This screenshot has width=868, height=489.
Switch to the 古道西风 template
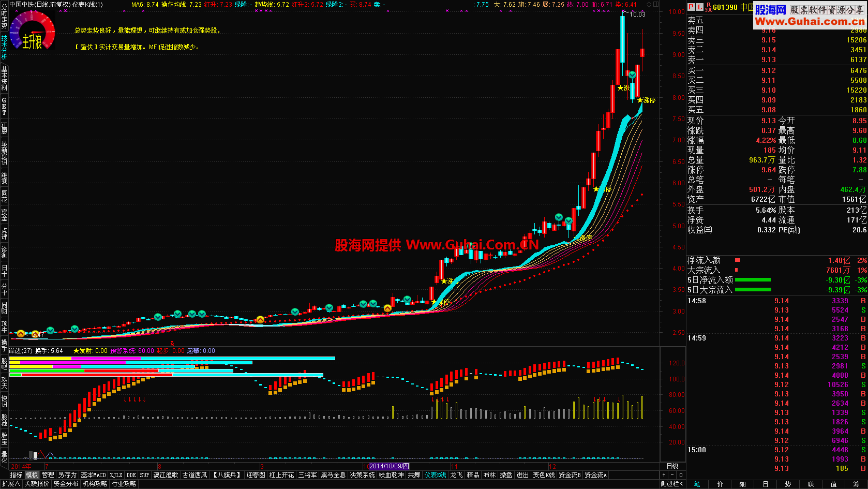(x=195, y=475)
